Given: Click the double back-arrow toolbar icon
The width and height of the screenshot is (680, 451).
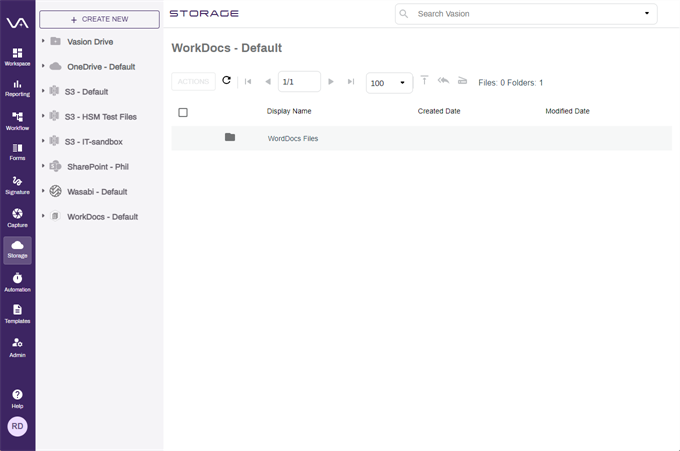Looking at the screenshot, I should pyautogui.click(x=443, y=80).
